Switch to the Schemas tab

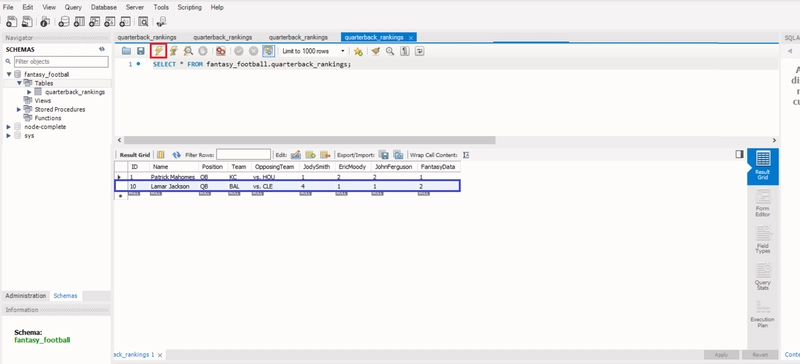(65, 296)
